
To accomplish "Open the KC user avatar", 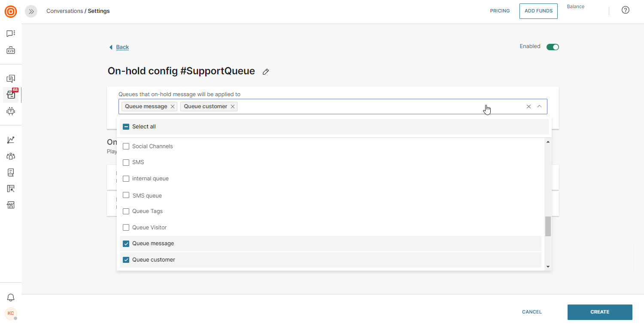I will click(x=11, y=314).
